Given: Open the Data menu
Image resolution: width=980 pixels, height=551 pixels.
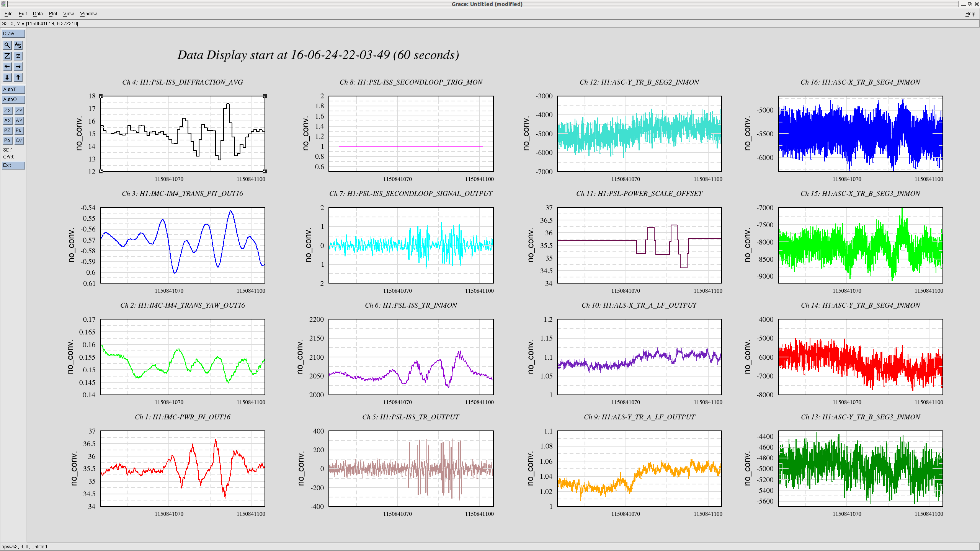Looking at the screenshot, I should 38,14.
